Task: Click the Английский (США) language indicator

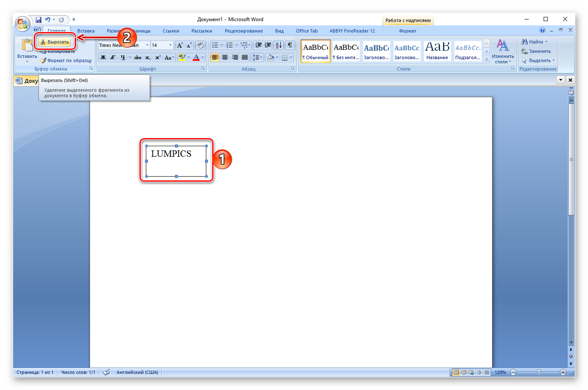Action: 137,372
